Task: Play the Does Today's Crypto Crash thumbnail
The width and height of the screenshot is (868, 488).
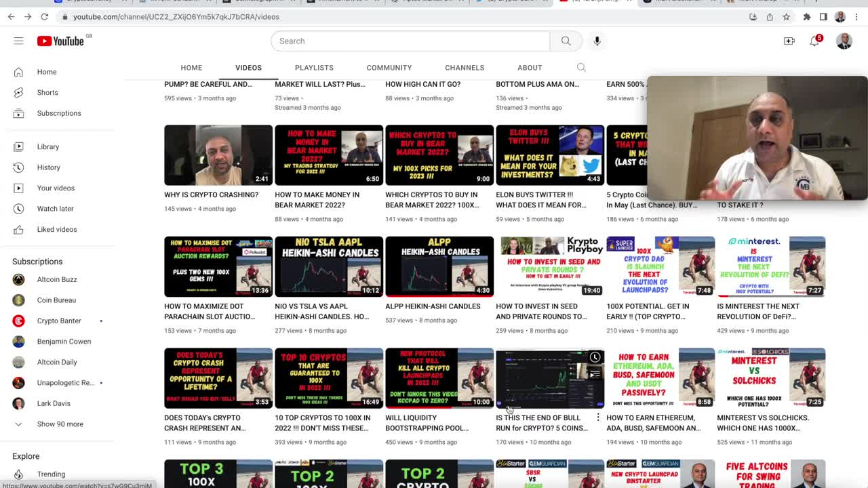Action: pyautogui.click(x=218, y=378)
